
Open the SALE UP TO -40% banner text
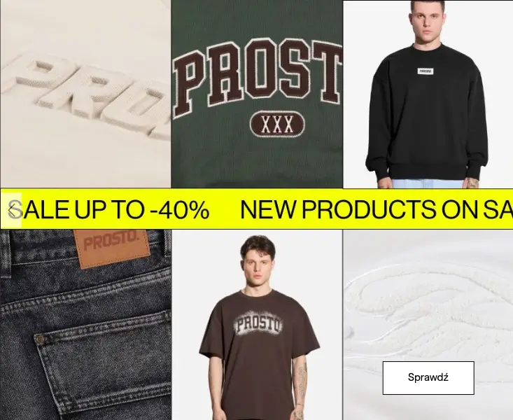point(109,210)
